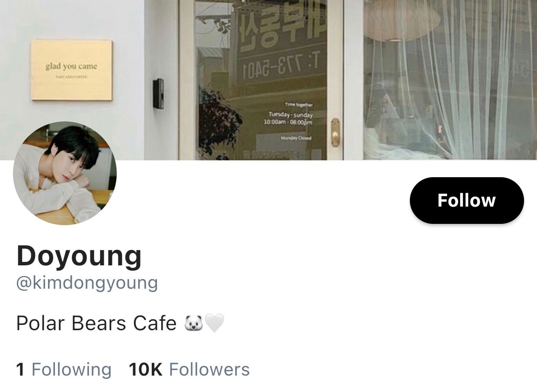Click the black Follow button
Viewport: 537px width, 392px height.
pos(467,201)
